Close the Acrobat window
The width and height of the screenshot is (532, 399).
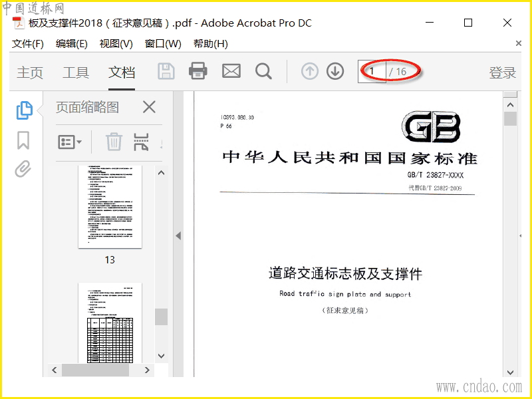[507, 23]
